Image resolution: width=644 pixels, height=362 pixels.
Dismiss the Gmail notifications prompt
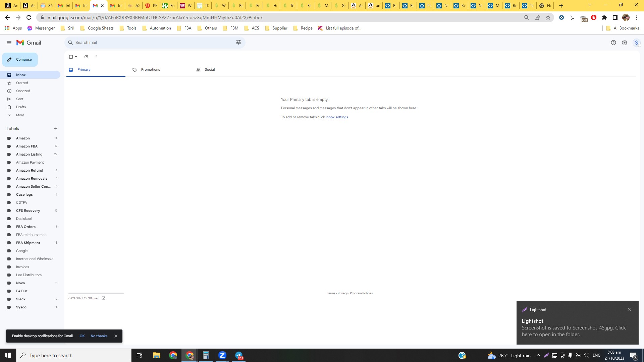pyautogui.click(x=116, y=336)
